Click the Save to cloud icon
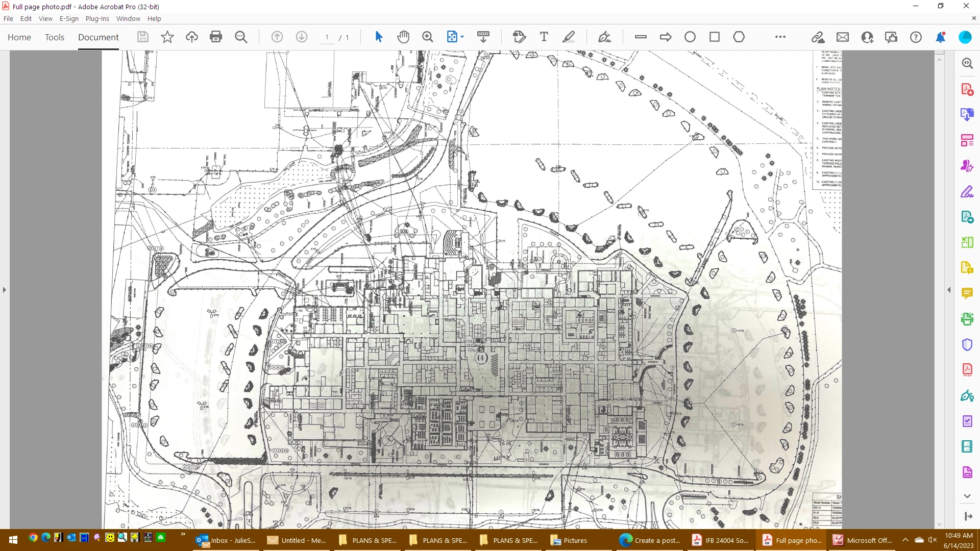This screenshot has width=980, height=551. click(x=192, y=37)
